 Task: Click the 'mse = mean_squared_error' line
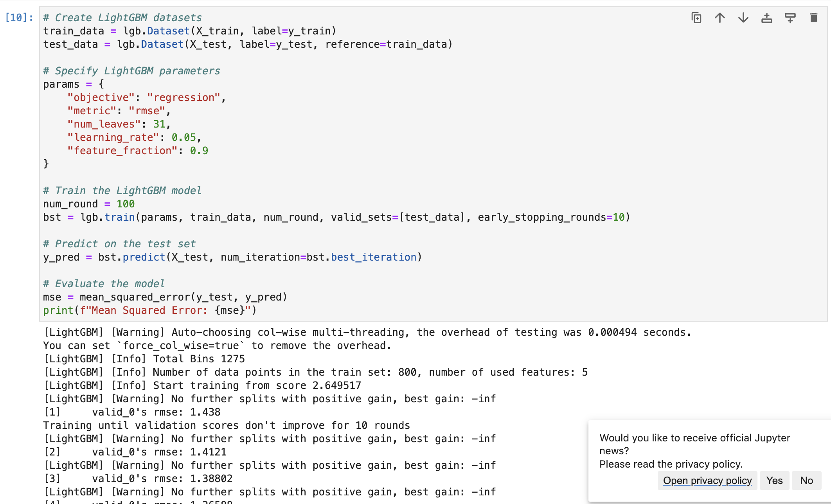[x=165, y=297]
